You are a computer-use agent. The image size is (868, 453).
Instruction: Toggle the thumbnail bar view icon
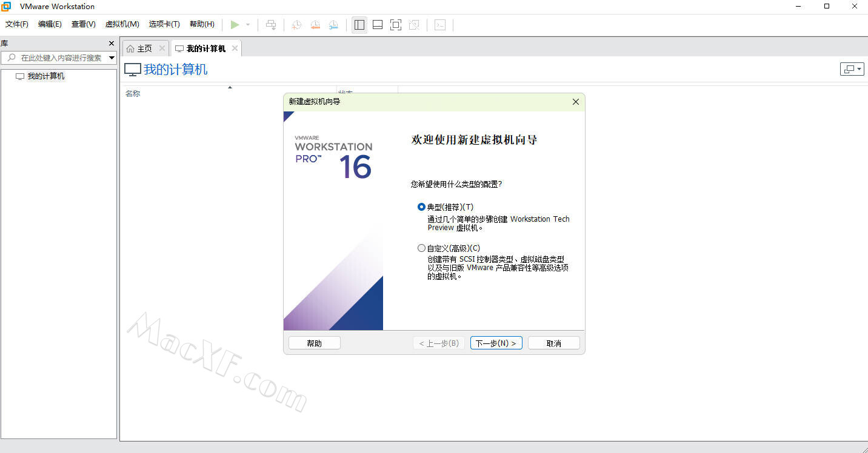click(x=378, y=25)
